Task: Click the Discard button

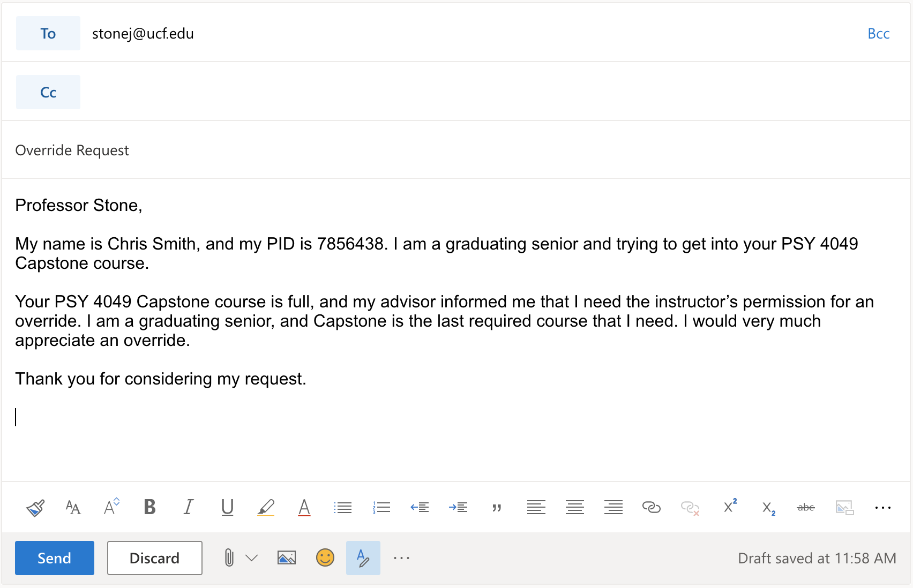Action: (x=155, y=558)
